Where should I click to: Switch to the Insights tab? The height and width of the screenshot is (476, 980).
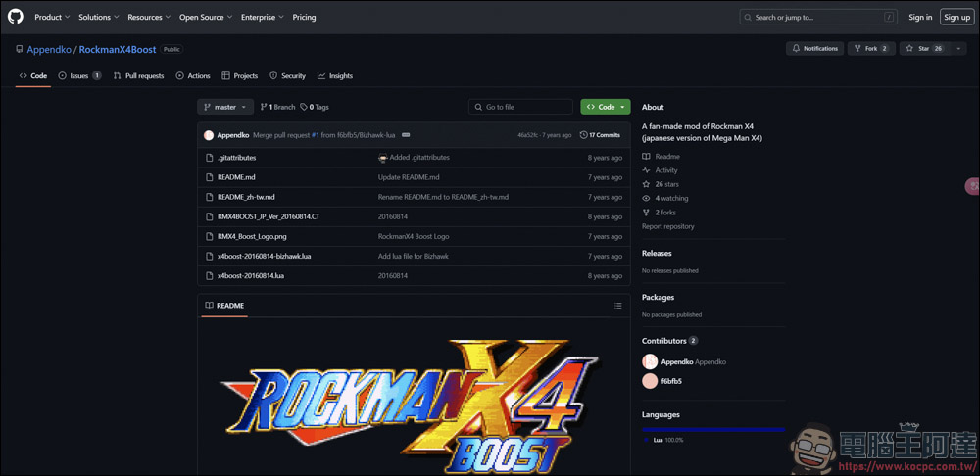[335, 76]
